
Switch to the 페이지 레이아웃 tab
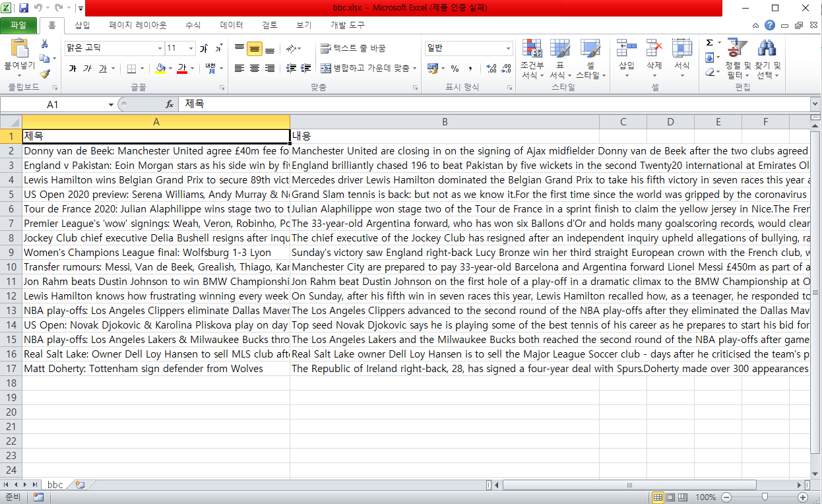pyautogui.click(x=138, y=25)
